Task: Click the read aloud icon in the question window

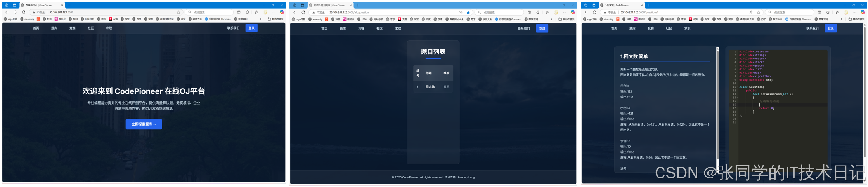Action: [751, 12]
